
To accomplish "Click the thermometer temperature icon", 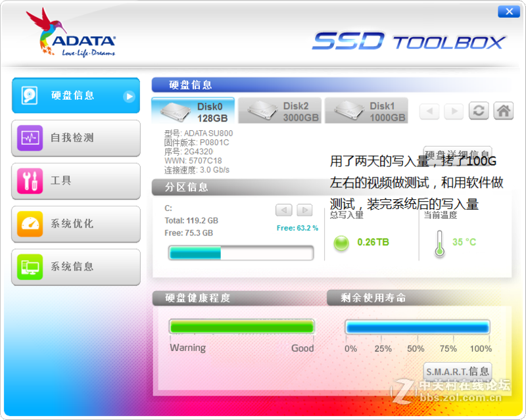I will [x=439, y=244].
